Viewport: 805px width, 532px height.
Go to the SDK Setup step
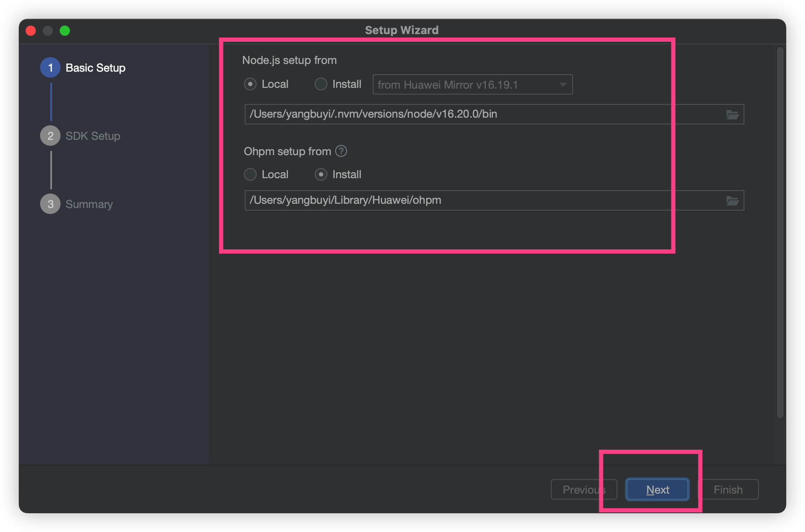(x=80, y=136)
